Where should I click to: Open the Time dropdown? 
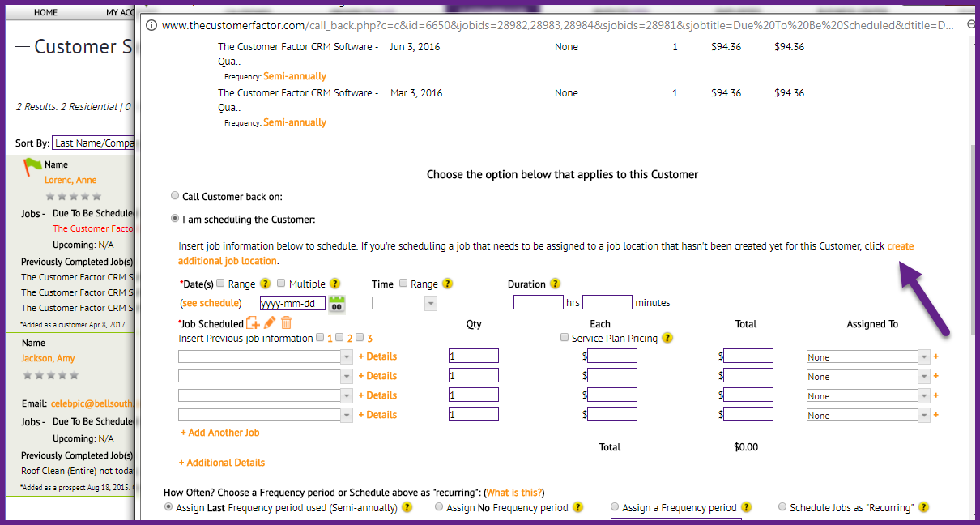click(x=404, y=303)
